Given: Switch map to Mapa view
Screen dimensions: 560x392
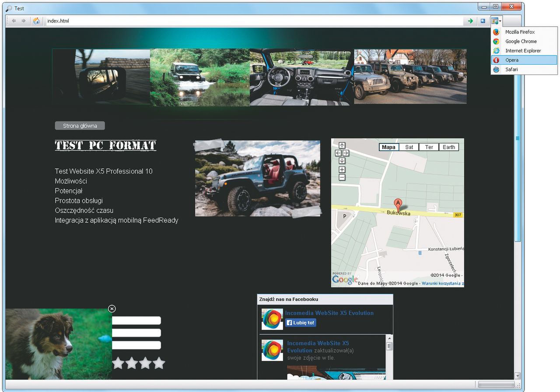Looking at the screenshot, I should pos(389,147).
